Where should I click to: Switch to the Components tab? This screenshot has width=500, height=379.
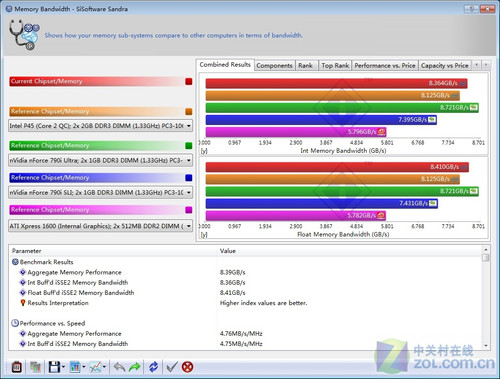pos(274,65)
